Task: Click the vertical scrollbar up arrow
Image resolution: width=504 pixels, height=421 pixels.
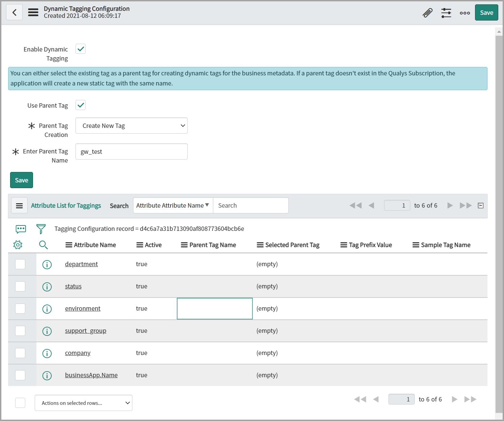Action: 499,32
